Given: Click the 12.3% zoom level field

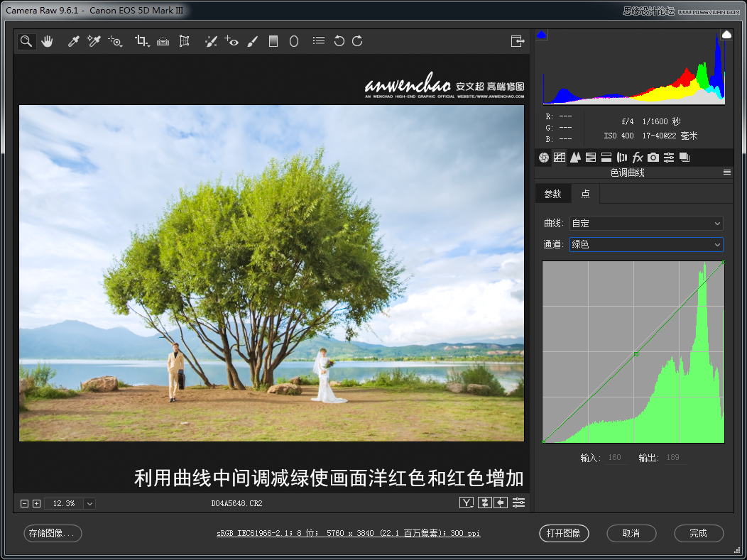Looking at the screenshot, I should pyautogui.click(x=64, y=503).
